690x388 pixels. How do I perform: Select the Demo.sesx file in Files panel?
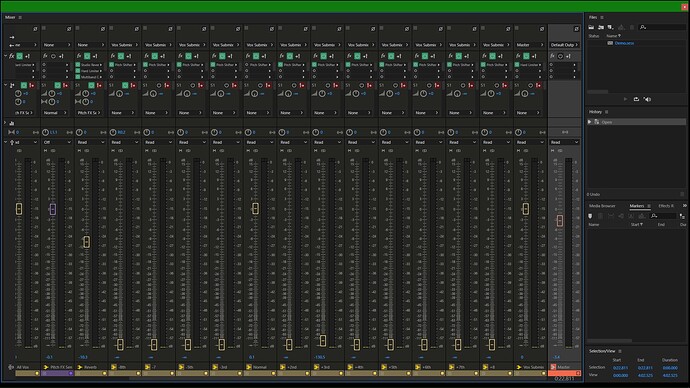(624, 43)
